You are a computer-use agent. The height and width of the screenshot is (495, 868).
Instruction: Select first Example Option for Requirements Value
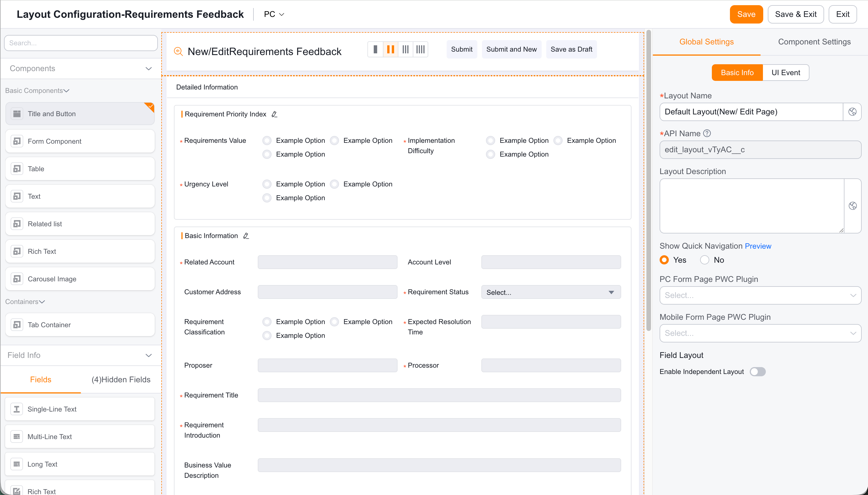point(267,141)
